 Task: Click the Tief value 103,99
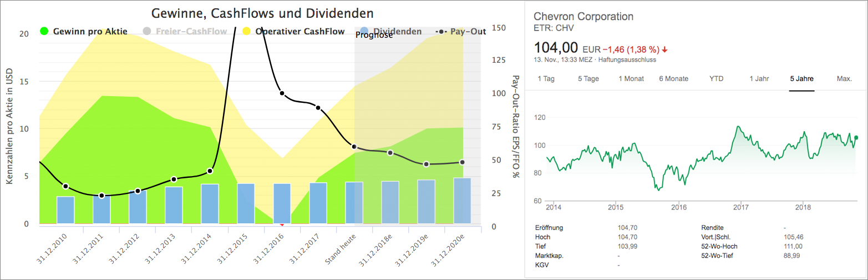[627, 247]
